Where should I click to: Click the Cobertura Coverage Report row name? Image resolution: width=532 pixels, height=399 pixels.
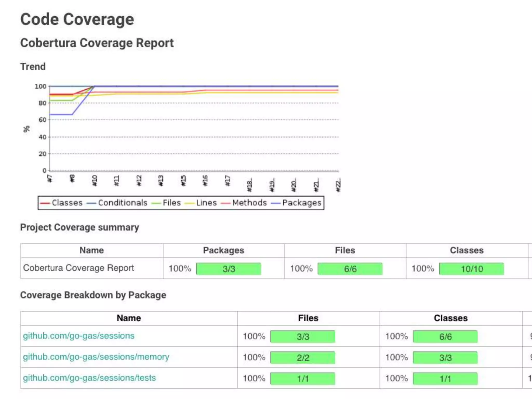click(78, 268)
